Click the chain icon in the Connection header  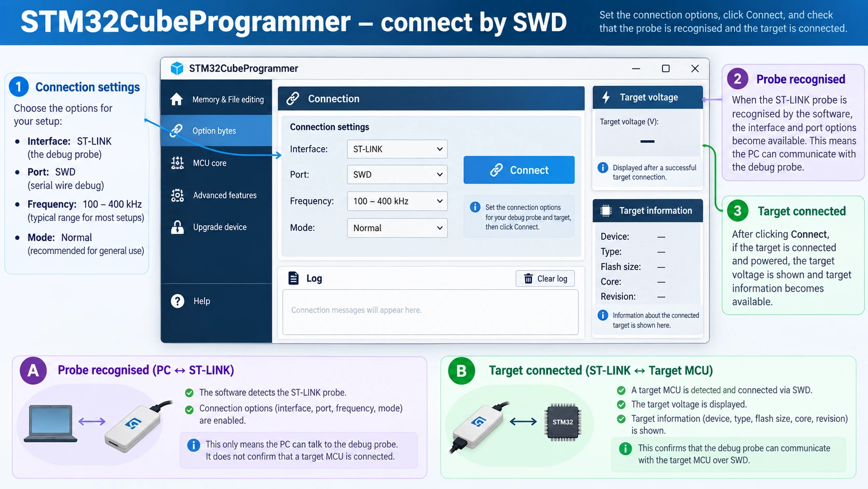(x=293, y=99)
